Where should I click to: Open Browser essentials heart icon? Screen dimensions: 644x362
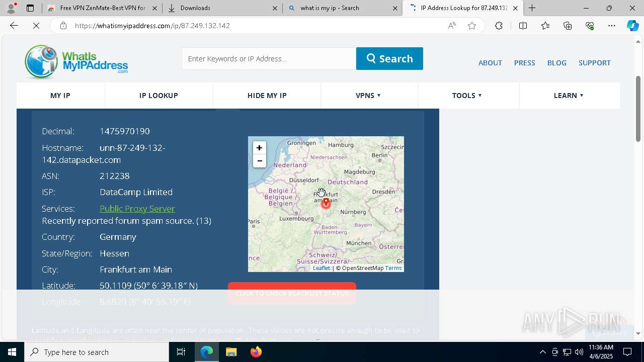click(x=590, y=26)
